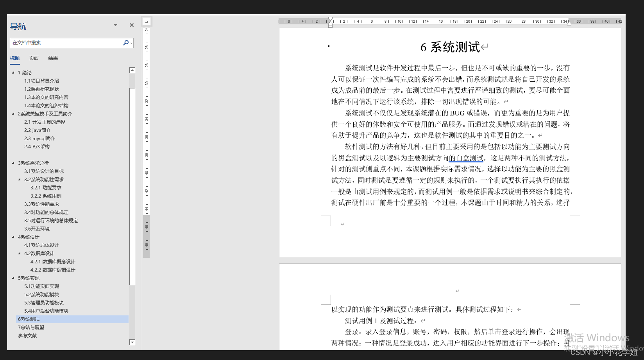
Task: Collapse the 1 绪论 heading
Action: [x=13, y=72]
